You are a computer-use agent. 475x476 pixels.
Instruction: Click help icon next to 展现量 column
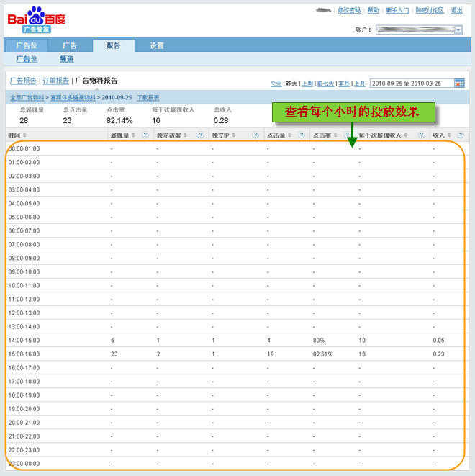(x=145, y=135)
